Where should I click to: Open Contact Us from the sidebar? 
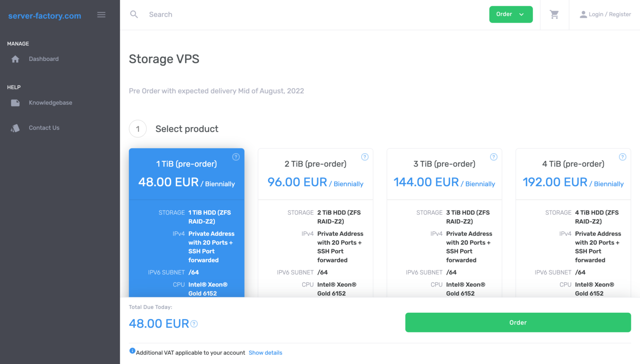click(44, 127)
